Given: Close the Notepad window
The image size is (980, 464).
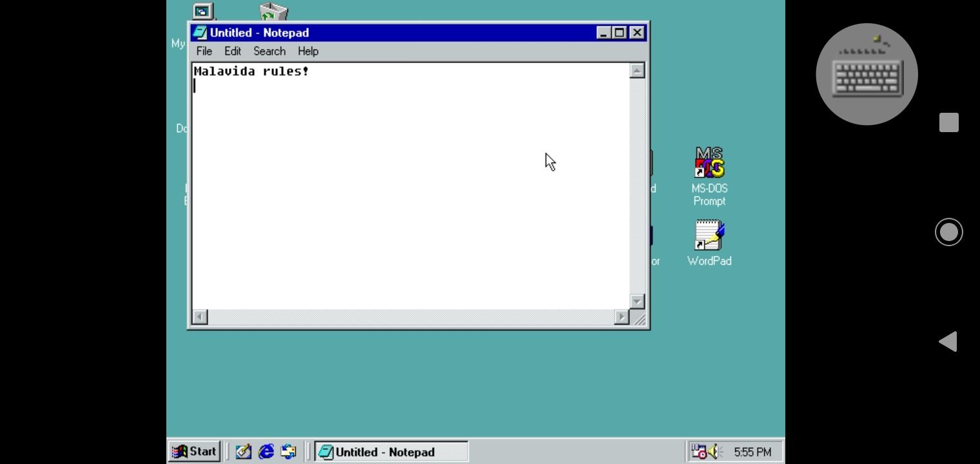Looking at the screenshot, I should [637, 32].
